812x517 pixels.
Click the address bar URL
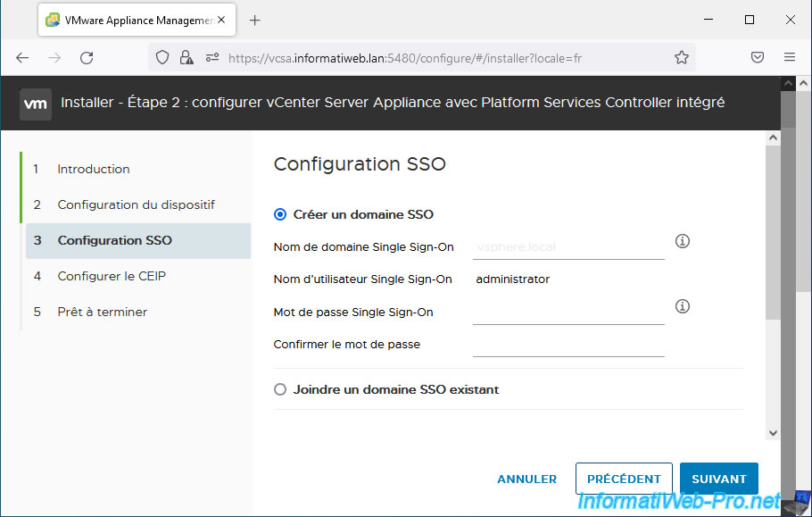(405, 58)
